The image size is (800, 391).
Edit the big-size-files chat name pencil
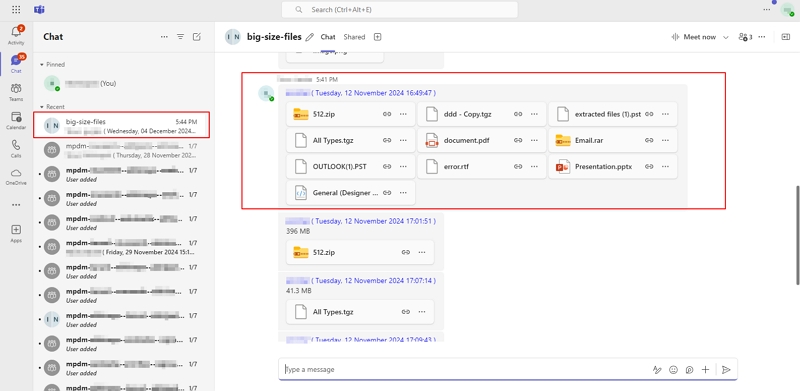309,37
